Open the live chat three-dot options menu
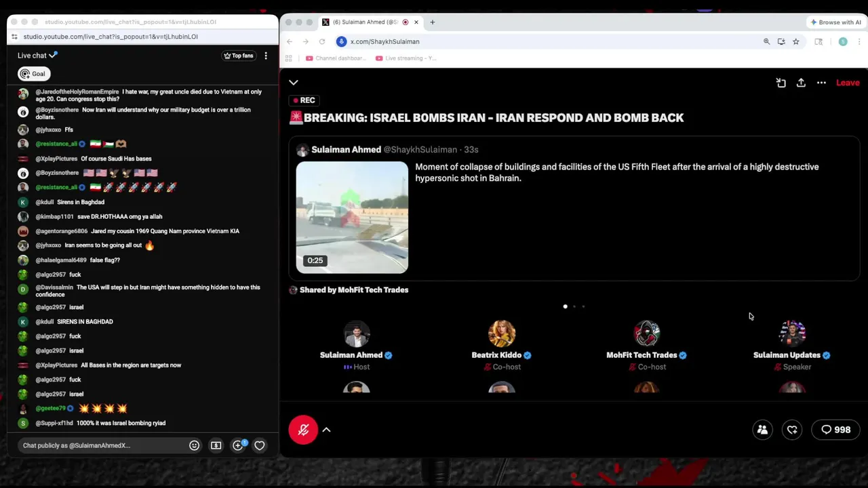 click(x=266, y=56)
